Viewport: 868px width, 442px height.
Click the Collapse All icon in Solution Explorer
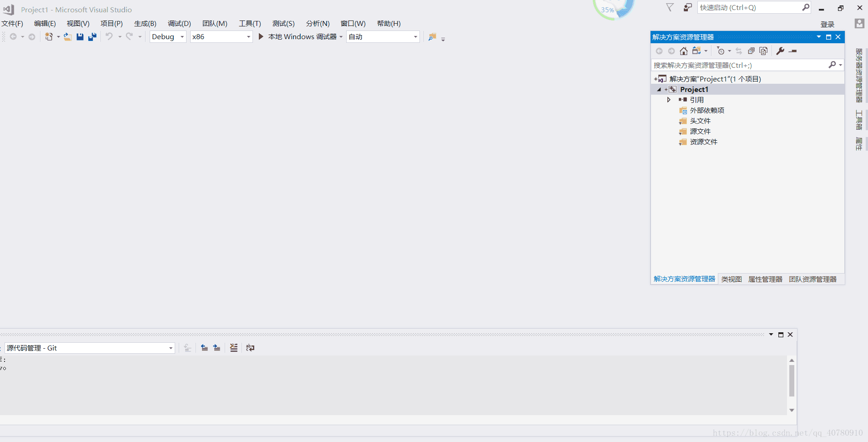[752, 51]
